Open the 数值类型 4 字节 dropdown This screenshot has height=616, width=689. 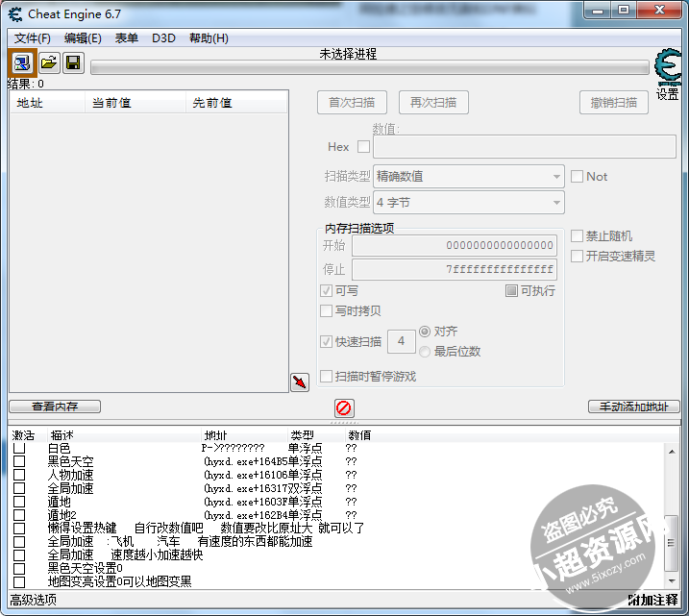pos(468,203)
